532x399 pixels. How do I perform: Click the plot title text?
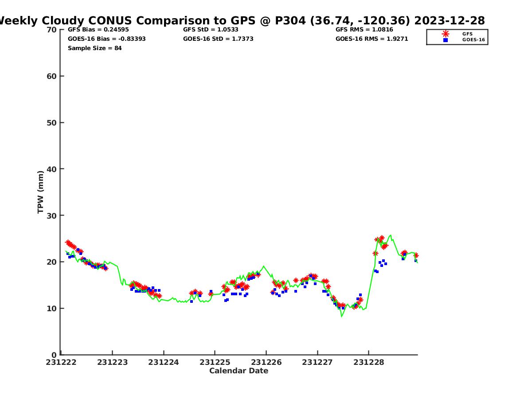coord(240,20)
